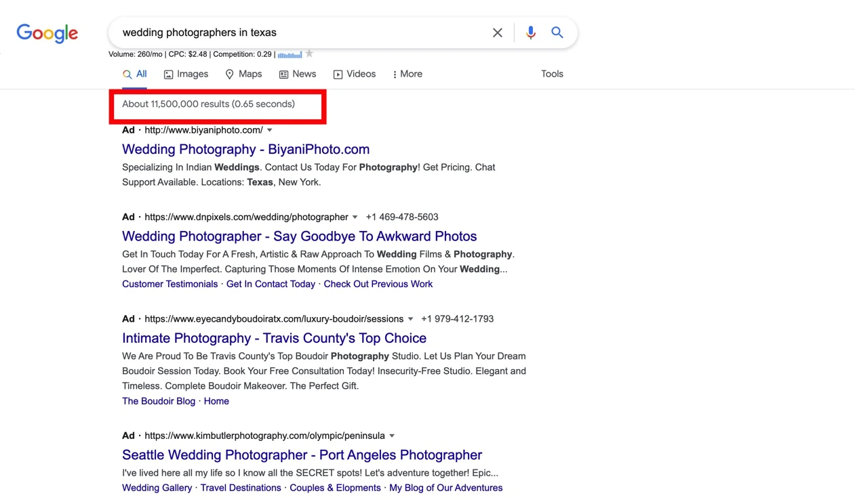Star the keyword with the gray star icon
The width and height of the screenshot is (855, 504).
(x=309, y=54)
